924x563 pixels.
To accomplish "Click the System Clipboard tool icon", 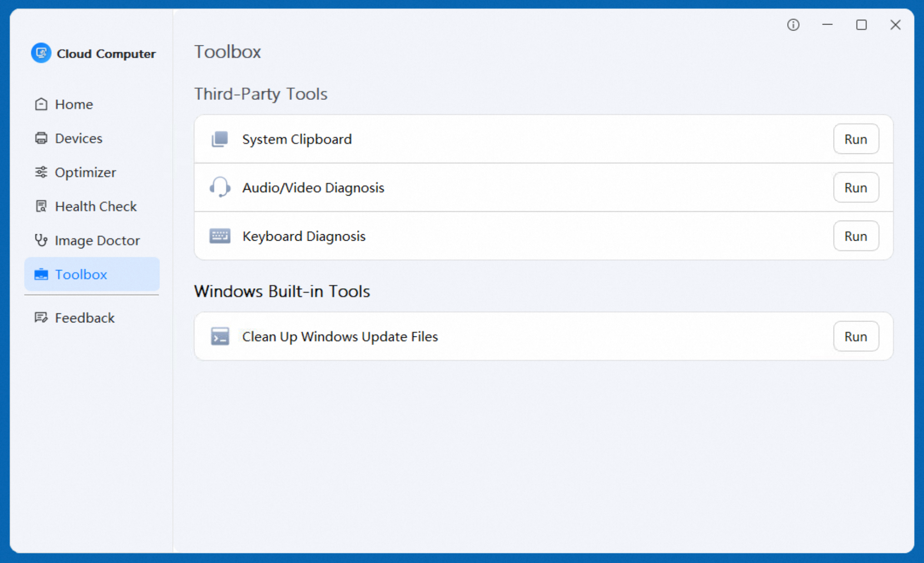I will point(220,139).
